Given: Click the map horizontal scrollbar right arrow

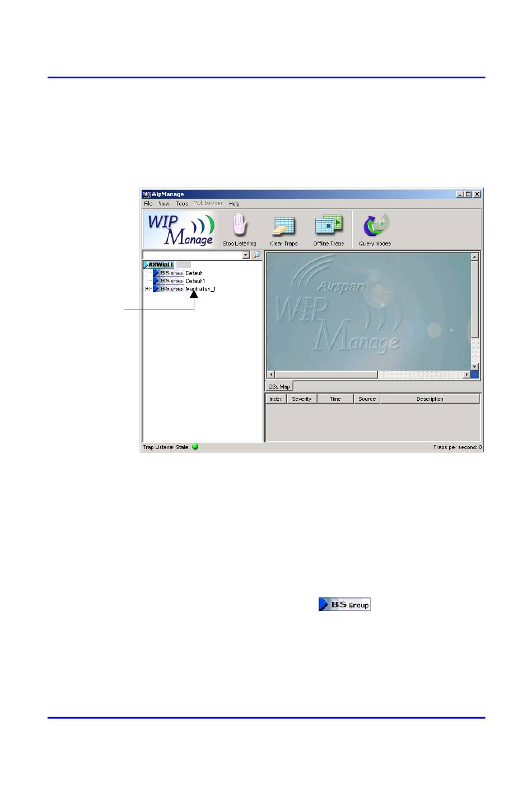Looking at the screenshot, I should 466,375.
